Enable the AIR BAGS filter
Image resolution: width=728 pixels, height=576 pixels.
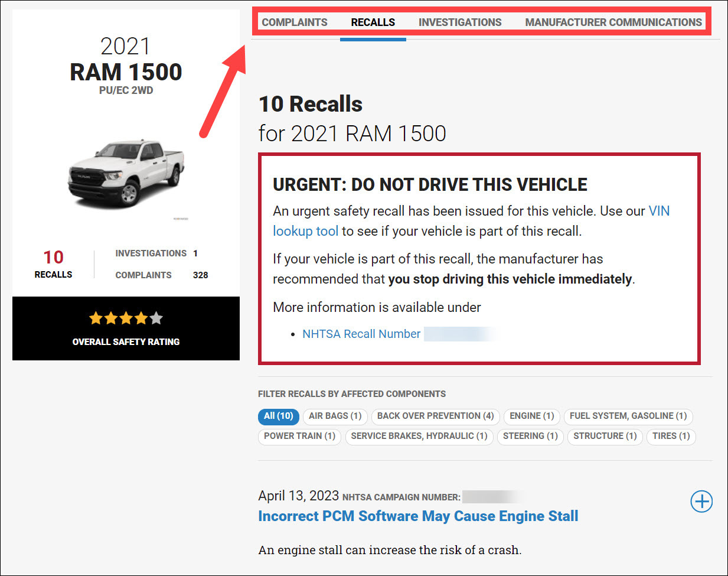[x=335, y=416]
